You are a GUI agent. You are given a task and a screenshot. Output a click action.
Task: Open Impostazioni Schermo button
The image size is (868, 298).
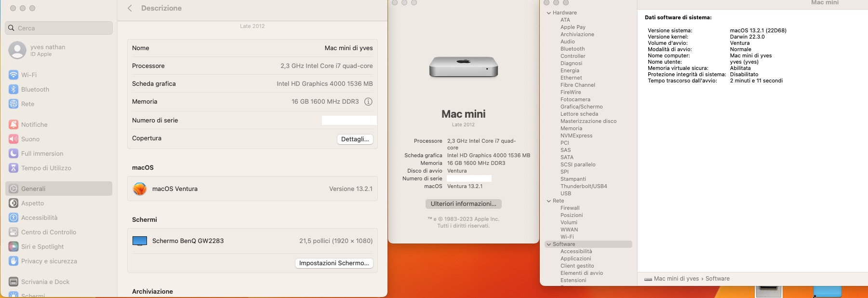pyautogui.click(x=334, y=263)
